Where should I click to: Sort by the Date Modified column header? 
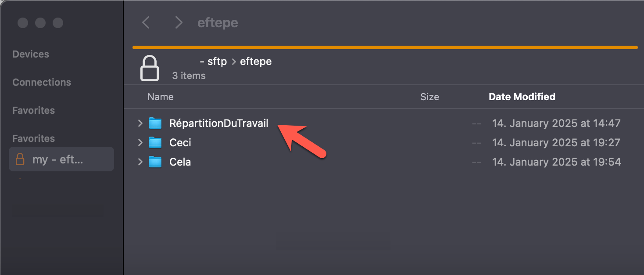[522, 97]
